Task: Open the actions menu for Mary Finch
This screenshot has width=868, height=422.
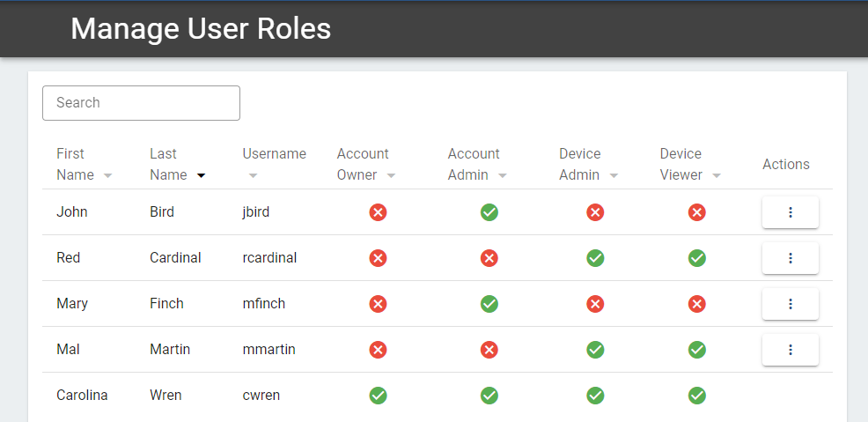Action: (x=790, y=304)
